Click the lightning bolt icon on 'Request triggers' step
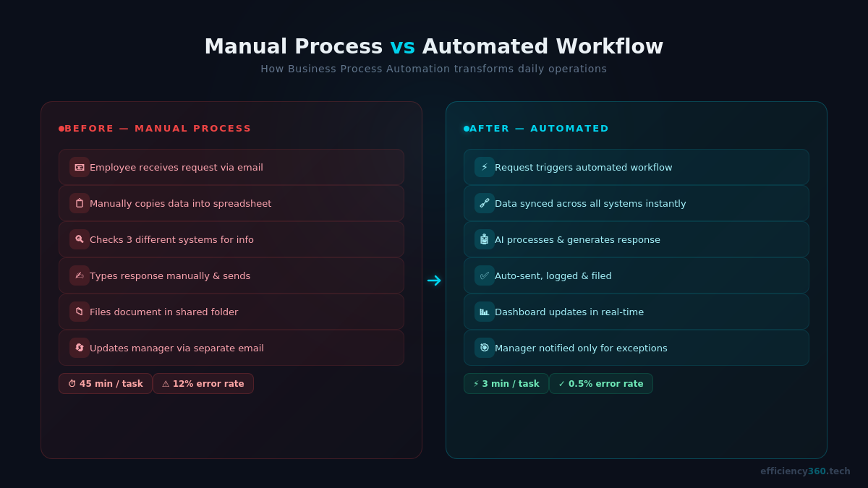 click(484, 167)
